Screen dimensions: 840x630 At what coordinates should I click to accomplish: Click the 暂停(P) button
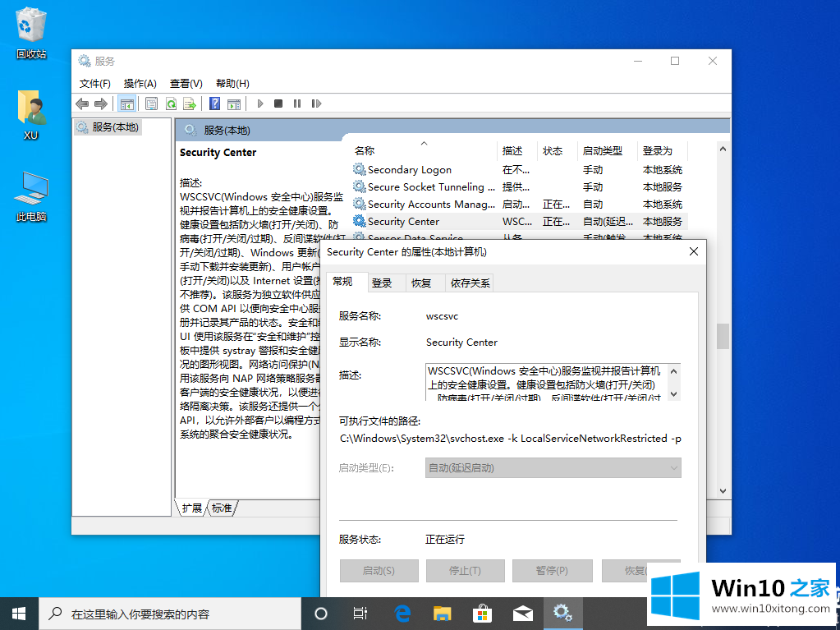[x=551, y=571]
